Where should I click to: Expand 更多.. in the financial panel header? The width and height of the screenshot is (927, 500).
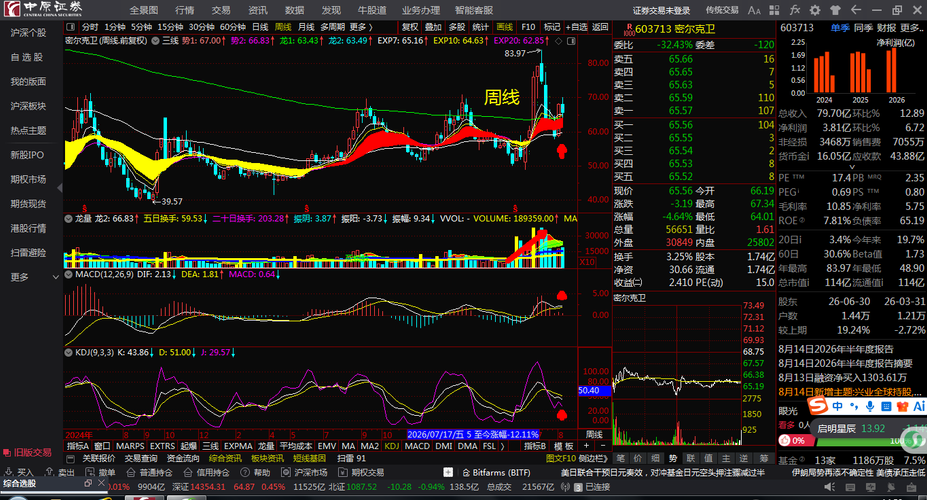coord(913,28)
